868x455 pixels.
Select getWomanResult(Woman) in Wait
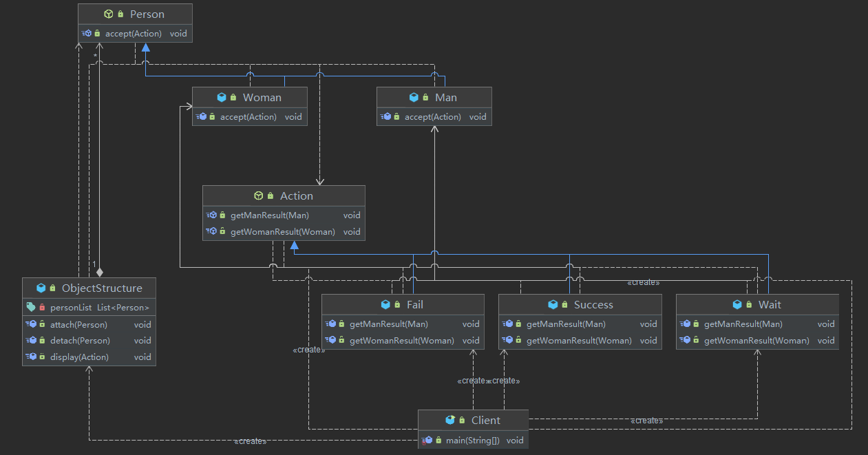(757, 341)
